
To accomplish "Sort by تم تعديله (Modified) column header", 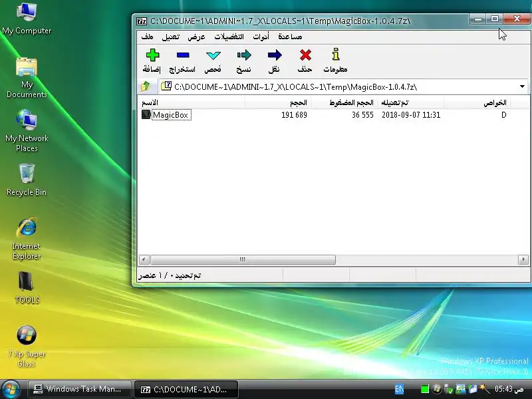I will (410, 102).
